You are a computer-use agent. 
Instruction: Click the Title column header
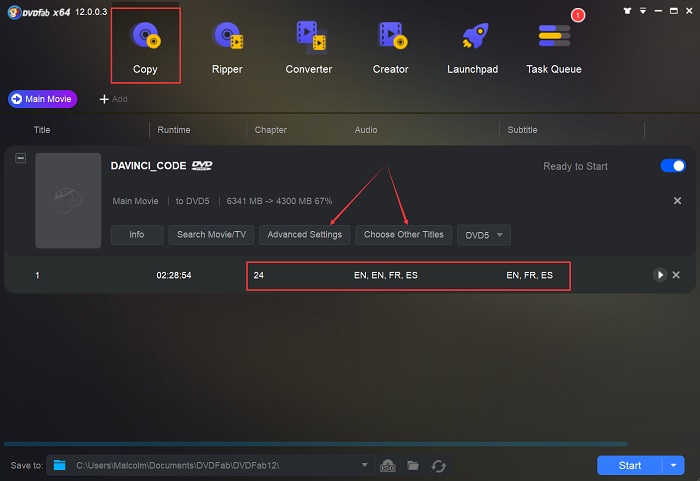tap(42, 130)
